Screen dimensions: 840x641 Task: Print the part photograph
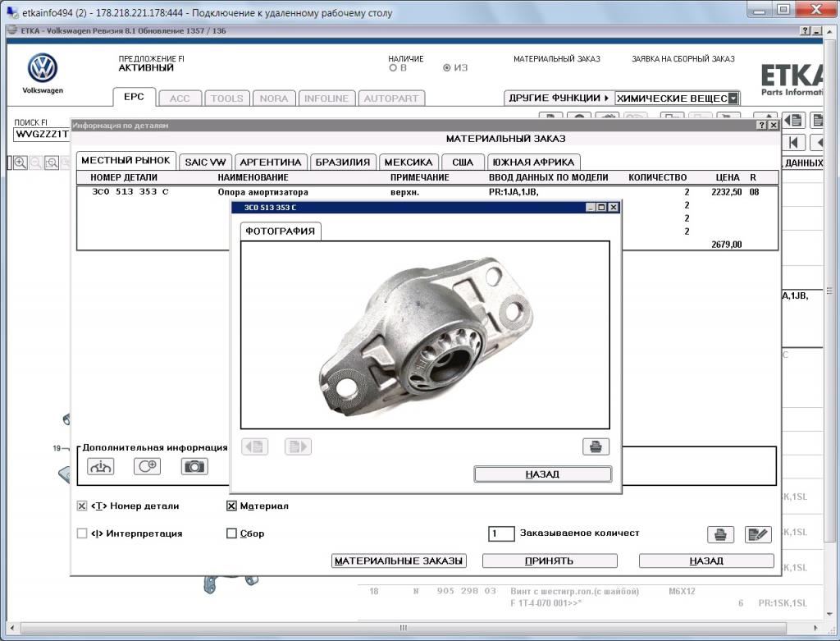pyautogui.click(x=596, y=446)
